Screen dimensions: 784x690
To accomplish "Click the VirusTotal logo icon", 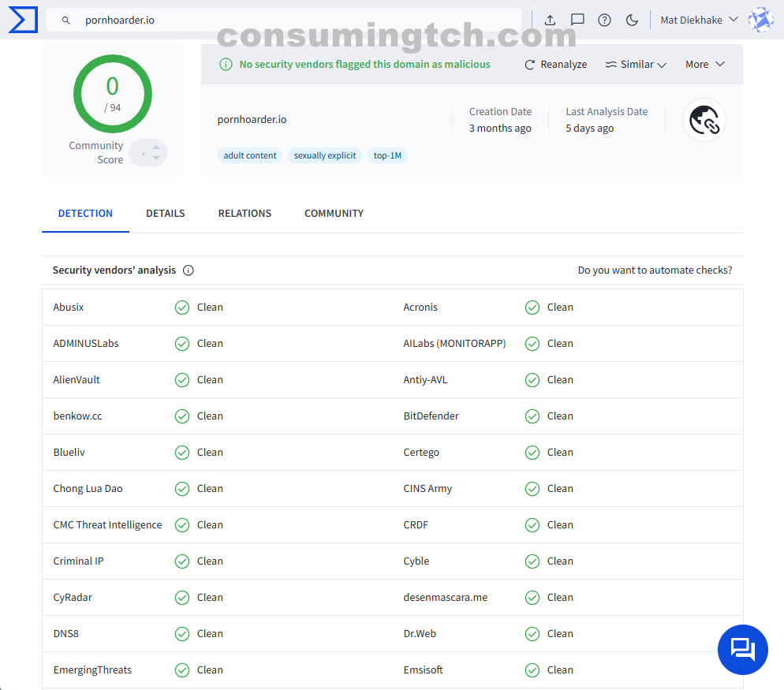I will (23, 20).
